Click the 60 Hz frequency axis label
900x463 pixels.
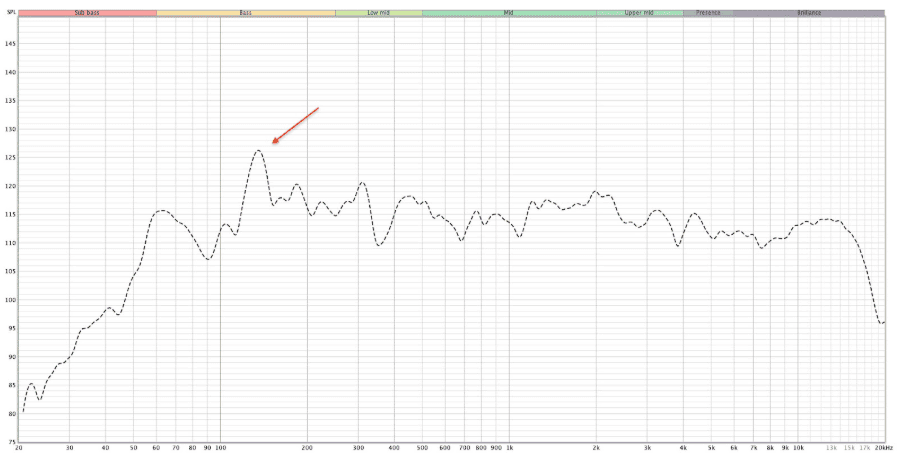coord(157,448)
